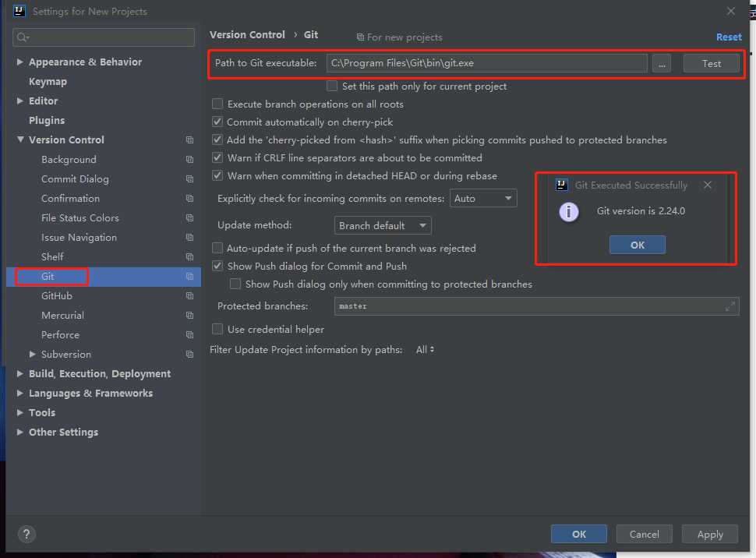Click the copy icon next to Perforce
This screenshot has width=756, height=558.
[189, 334]
